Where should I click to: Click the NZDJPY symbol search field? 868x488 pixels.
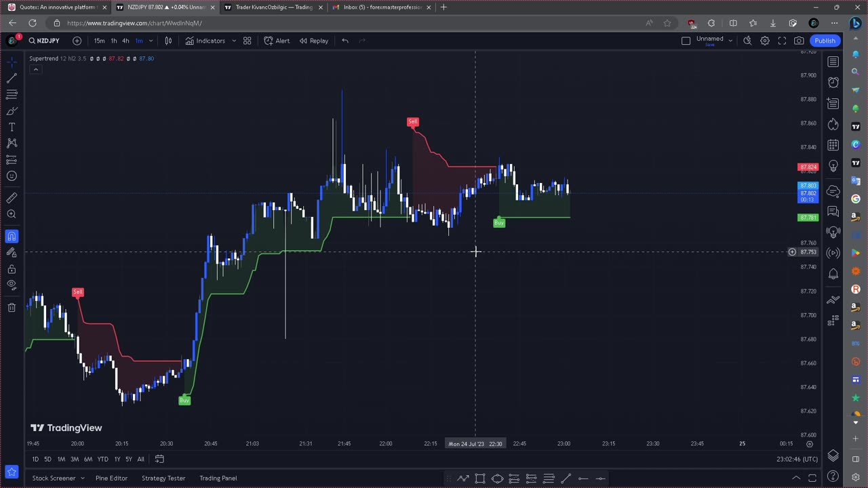(45, 41)
